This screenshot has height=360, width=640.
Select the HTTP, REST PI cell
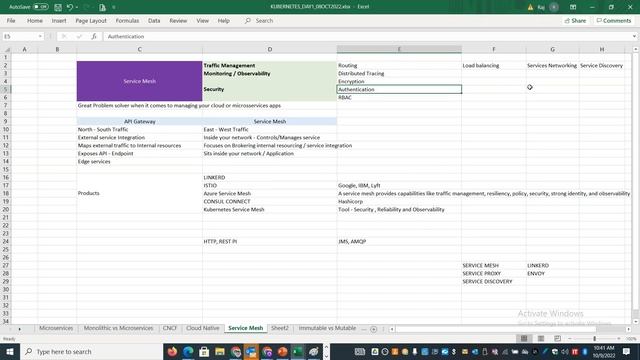269,241
